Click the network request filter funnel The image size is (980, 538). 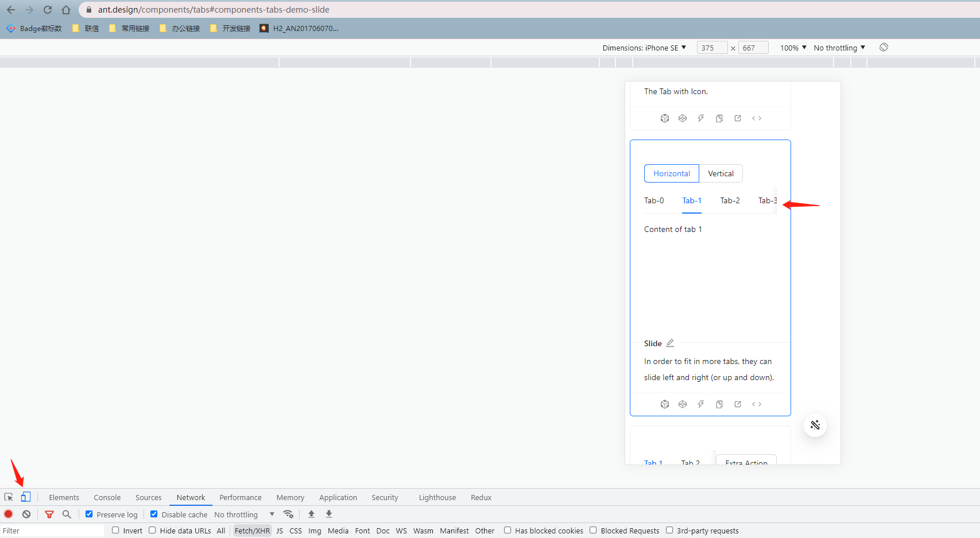(49, 514)
